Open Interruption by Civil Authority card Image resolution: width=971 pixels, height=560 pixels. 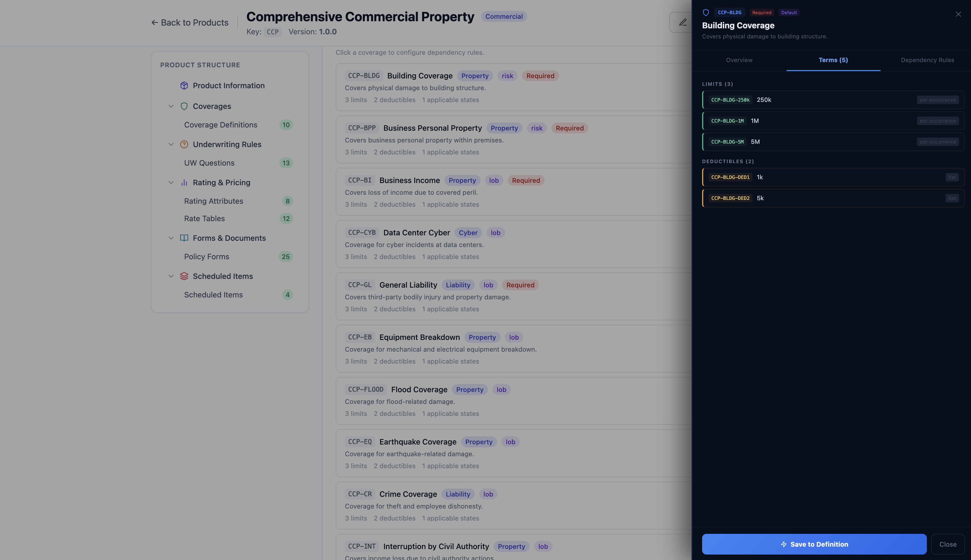tap(514, 547)
